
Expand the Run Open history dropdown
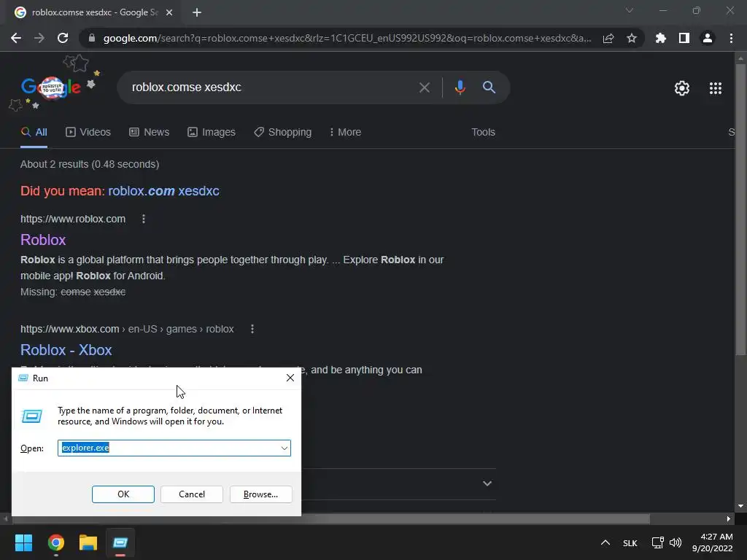click(285, 448)
